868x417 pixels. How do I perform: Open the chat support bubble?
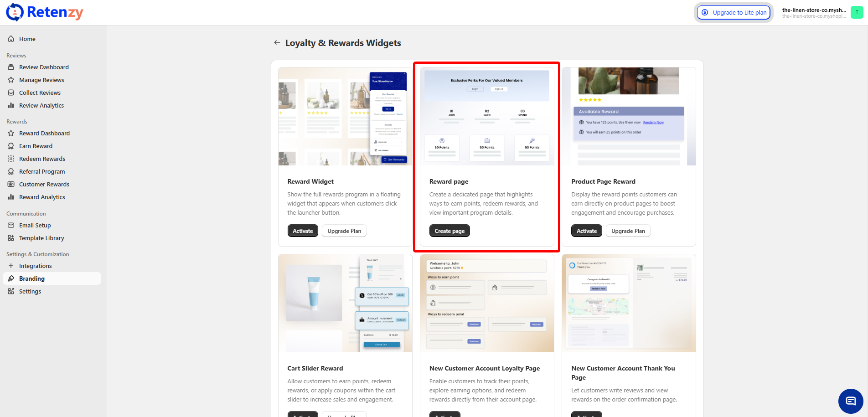(x=851, y=401)
